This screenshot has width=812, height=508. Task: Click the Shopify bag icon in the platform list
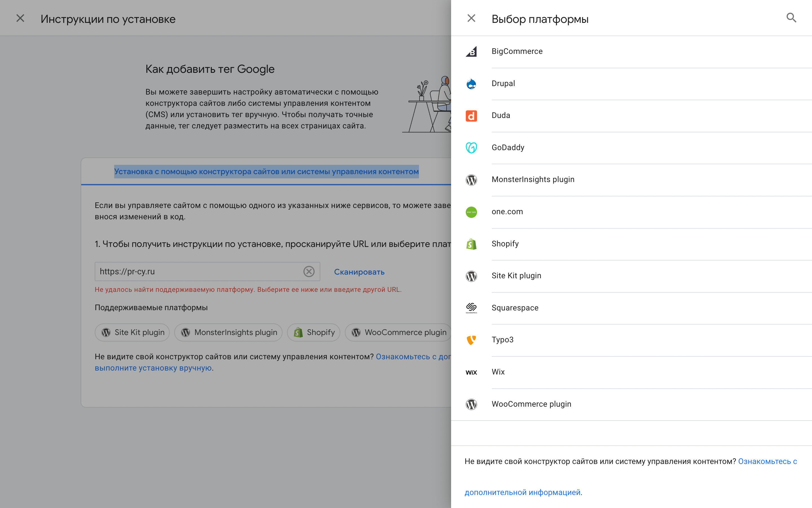click(x=471, y=244)
